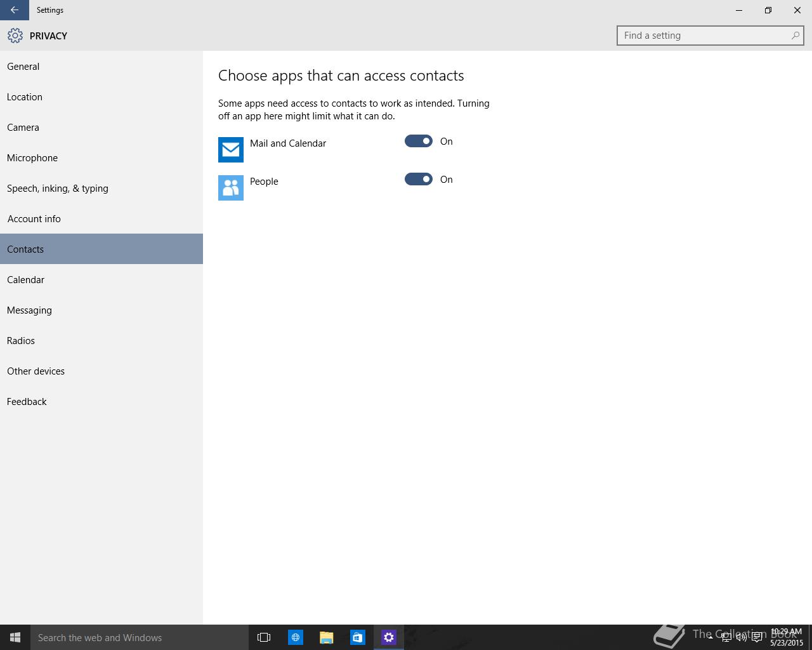Restore down the Settings window
Image resolution: width=812 pixels, height=650 pixels.
coord(768,10)
